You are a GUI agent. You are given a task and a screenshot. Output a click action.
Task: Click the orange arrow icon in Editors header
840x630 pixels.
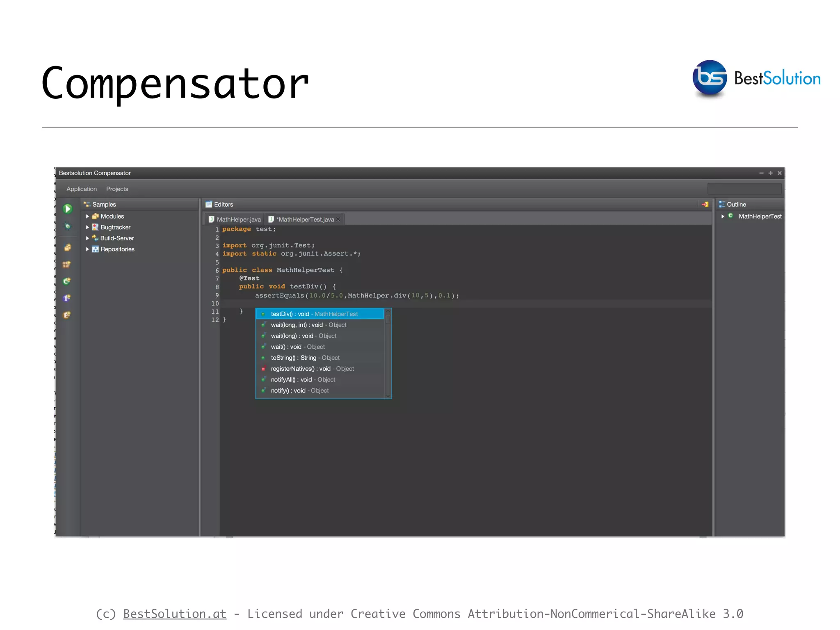point(705,204)
